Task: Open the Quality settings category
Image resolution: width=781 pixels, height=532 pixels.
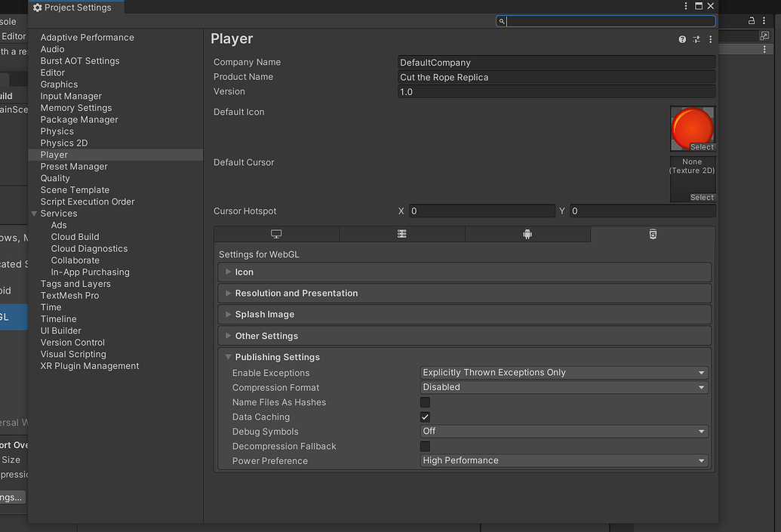Action: [55, 178]
